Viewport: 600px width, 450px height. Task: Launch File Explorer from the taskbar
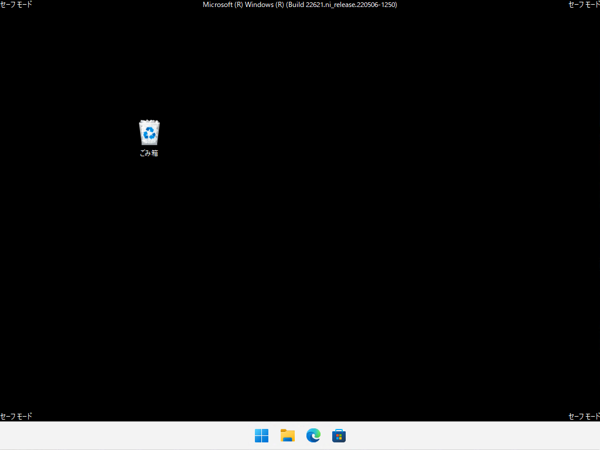287,435
